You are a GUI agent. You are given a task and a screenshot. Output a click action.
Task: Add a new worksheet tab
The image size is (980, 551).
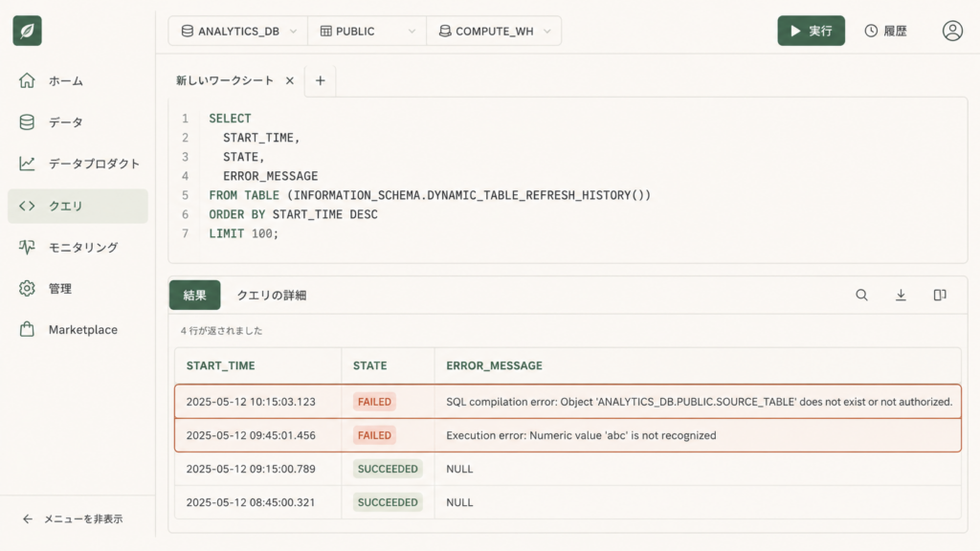pos(320,80)
